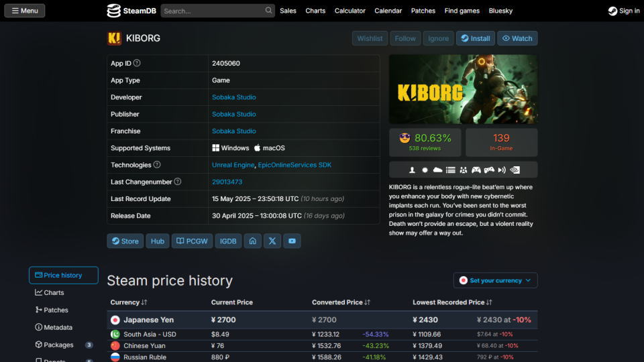The width and height of the screenshot is (644, 362).
Task: Click the KIBORG app icon
Action: 114,38
